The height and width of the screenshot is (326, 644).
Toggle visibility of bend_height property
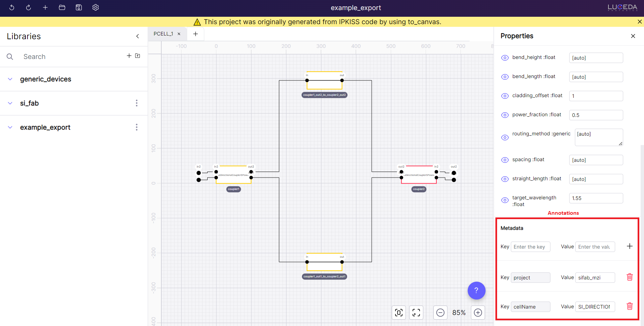point(505,58)
